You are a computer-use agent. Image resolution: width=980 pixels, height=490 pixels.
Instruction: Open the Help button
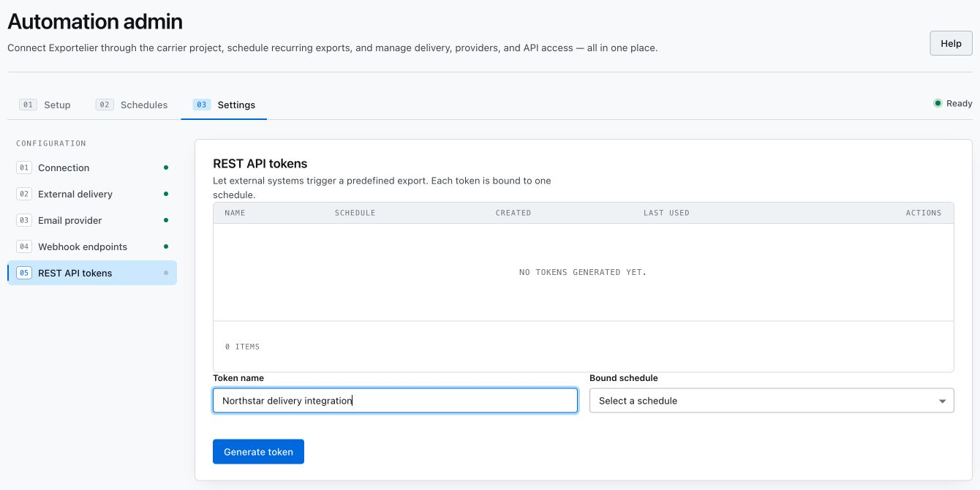click(x=951, y=43)
